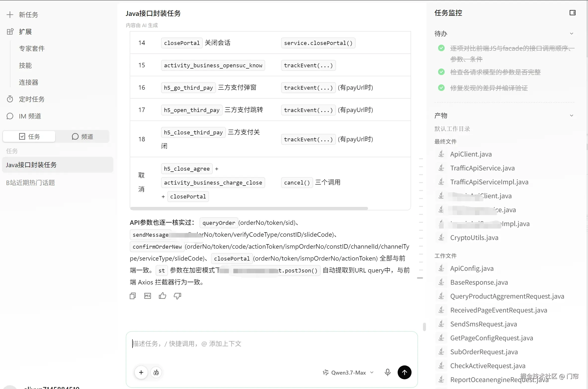Click Java icon of TrafficApiService.java
The width and height of the screenshot is (588, 389).
pos(441,168)
